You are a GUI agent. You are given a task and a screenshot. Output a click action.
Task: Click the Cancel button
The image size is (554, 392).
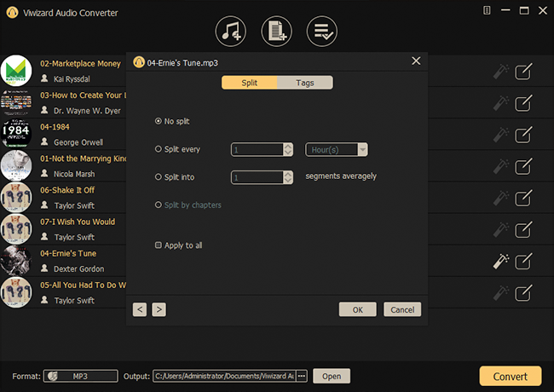click(402, 309)
